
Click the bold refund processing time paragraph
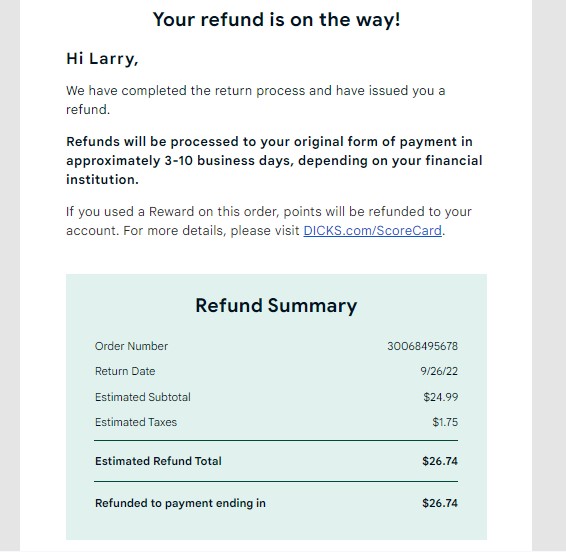point(274,160)
